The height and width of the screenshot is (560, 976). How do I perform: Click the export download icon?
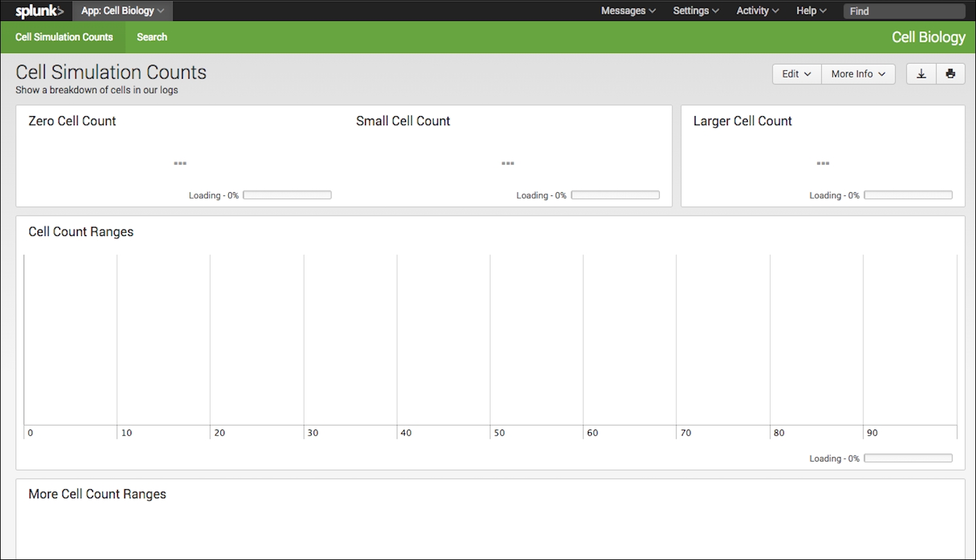[x=921, y=74]
